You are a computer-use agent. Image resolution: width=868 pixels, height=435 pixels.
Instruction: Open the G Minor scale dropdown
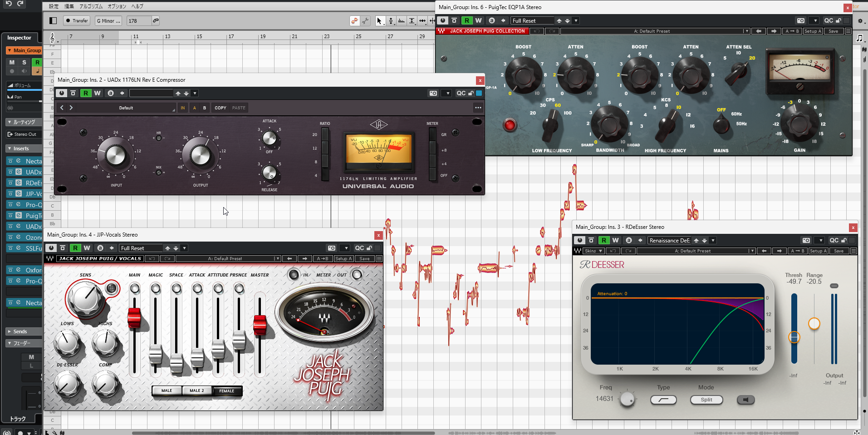108,20
